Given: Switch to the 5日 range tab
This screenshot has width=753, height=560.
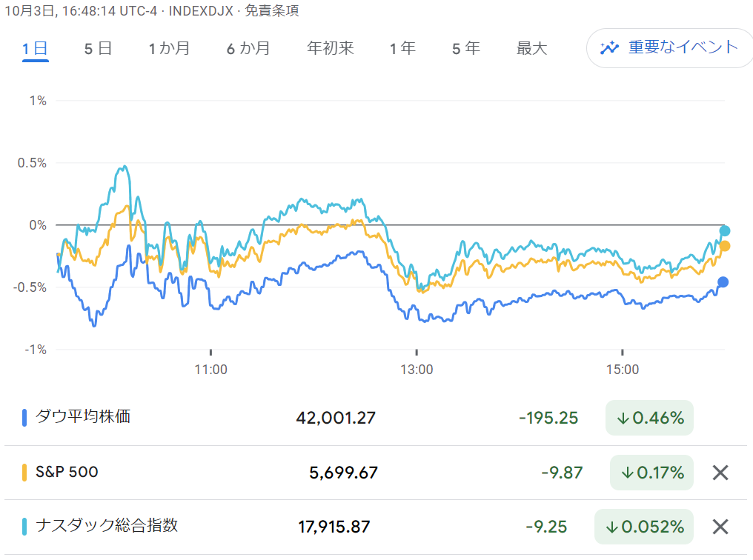Looking at the screenshot, I should 98,48.
